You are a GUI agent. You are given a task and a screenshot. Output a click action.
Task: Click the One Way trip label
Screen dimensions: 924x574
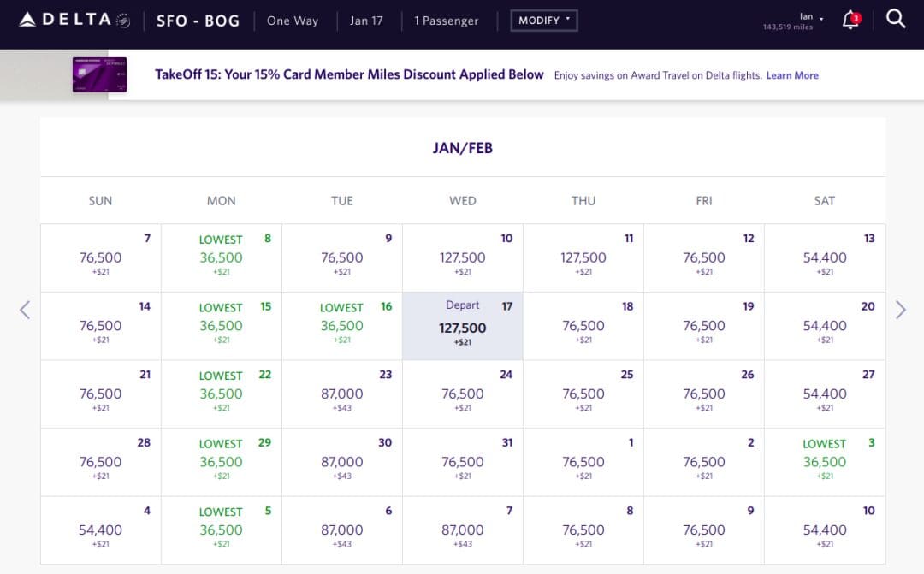click(x=293, y=21)
